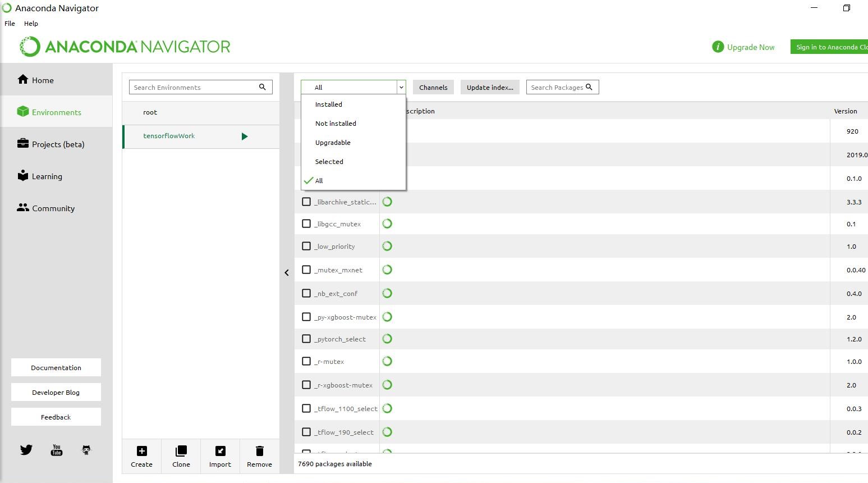868x483 pixels.
Task: Click the Update index button
Action: (x=490, y=87)
